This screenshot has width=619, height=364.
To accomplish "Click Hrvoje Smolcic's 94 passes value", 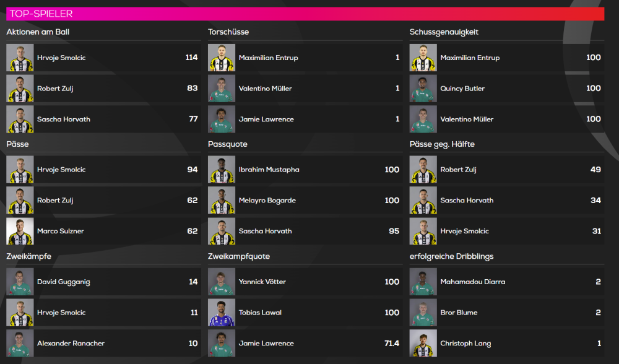I will pyautogui.click(x=192, y=170).
